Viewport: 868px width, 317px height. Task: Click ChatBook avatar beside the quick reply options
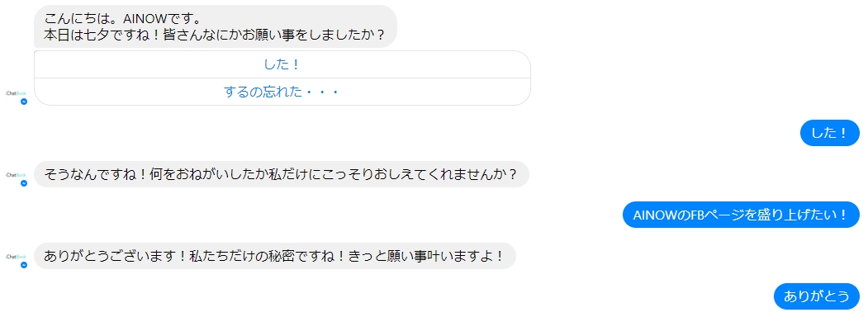16,93
